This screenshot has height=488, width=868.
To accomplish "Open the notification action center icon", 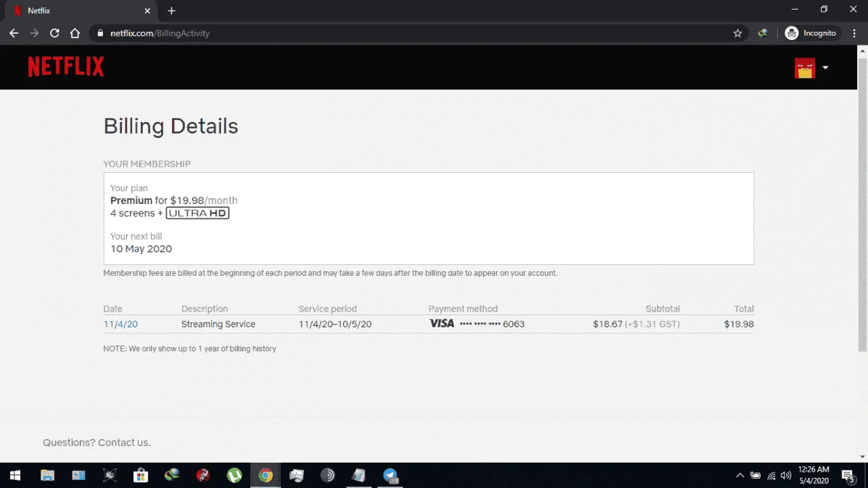I will tap(848, 475).
